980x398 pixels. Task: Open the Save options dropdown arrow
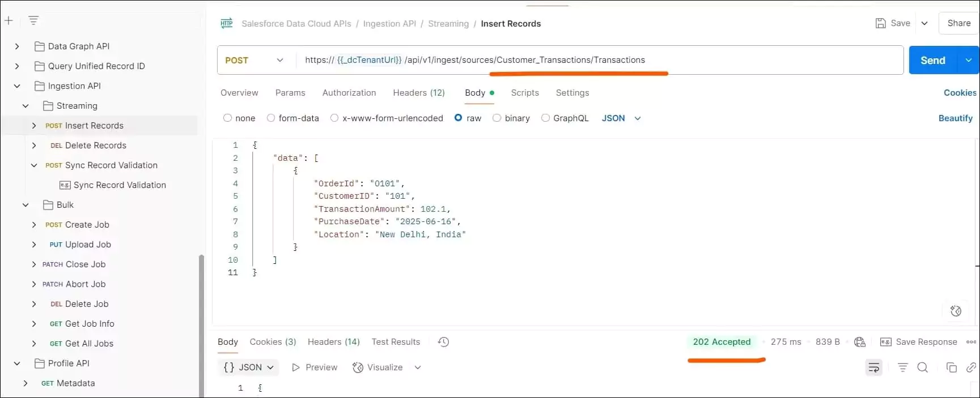click(x=924, y=23)
